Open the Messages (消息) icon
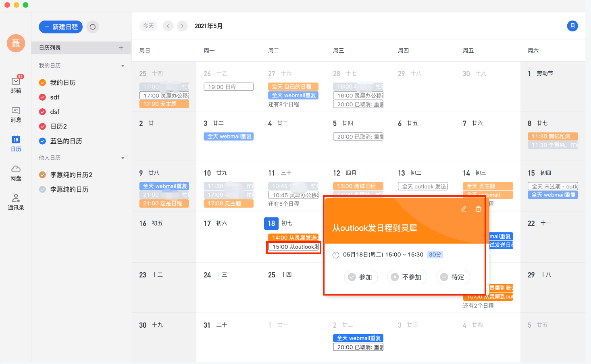 pyautogui.click(x=16, y=114)
